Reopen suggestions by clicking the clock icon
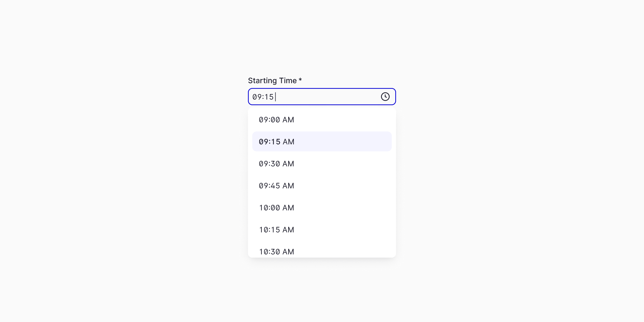 (386, 97)
